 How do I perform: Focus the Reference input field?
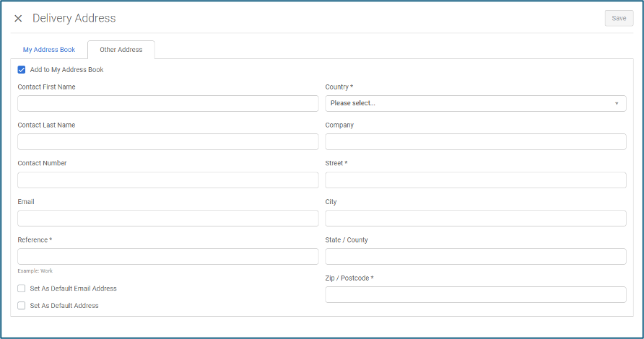[167, 256]
